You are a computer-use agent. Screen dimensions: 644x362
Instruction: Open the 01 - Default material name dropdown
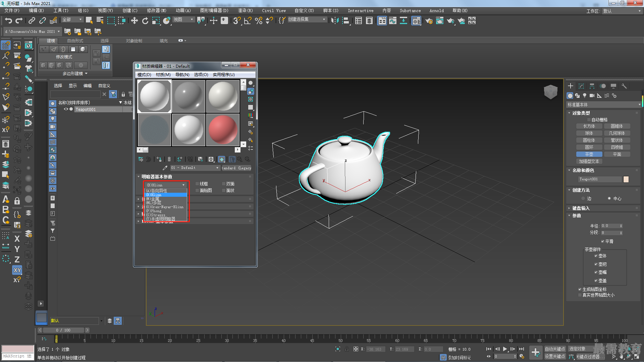point(195,168)
